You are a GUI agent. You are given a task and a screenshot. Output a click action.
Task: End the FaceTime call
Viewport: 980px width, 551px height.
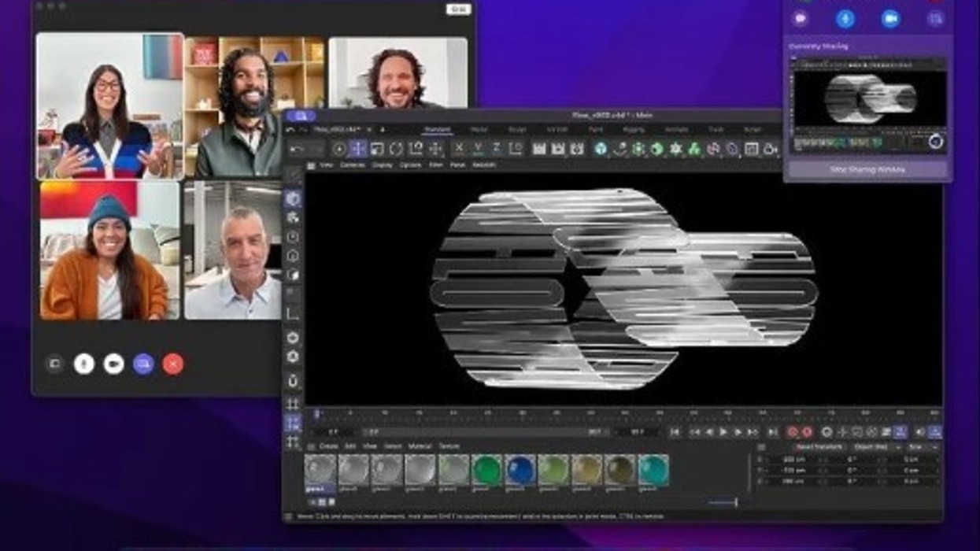(173, 364)
